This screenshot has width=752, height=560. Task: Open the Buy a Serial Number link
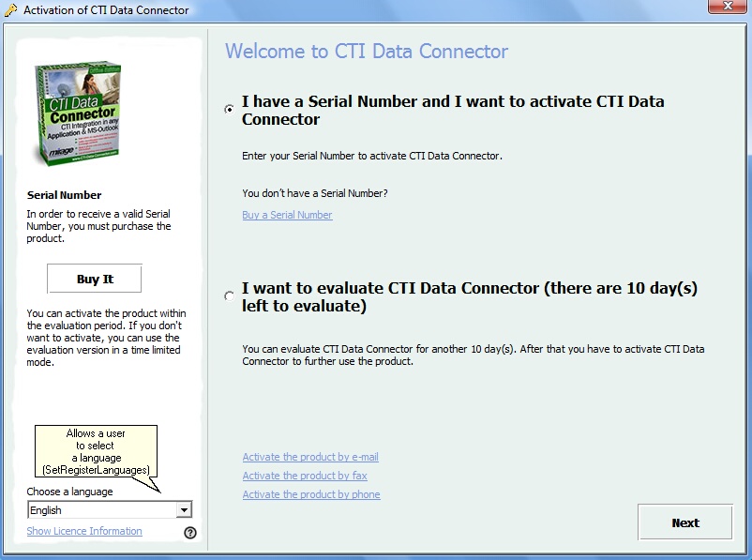[x=287, y=215]
